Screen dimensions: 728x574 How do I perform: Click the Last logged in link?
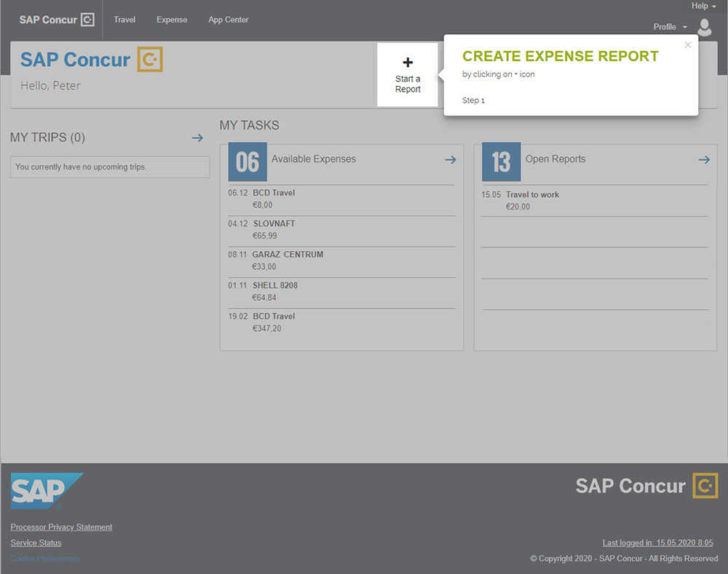pyautogui.click(x=658, y=543)
